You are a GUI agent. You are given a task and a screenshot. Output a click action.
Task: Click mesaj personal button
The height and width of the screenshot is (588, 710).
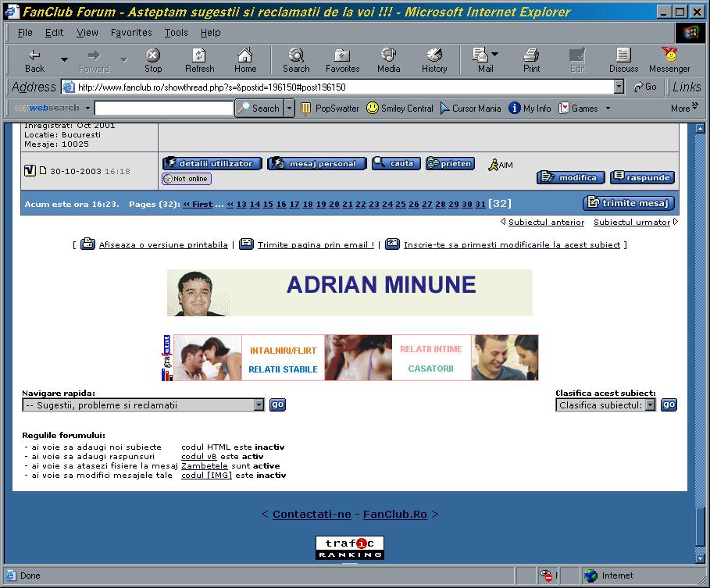coord(317,163)
